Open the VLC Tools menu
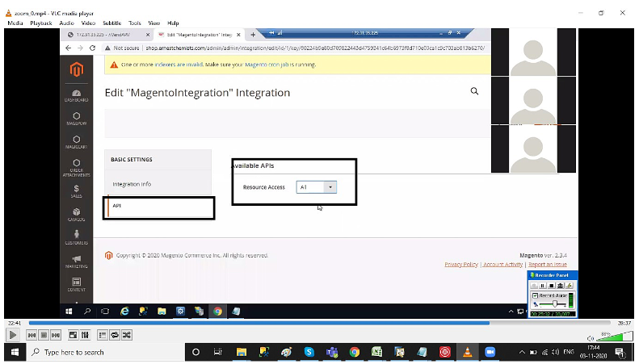This screenshot has height=364, width=639. pos(134,23)
